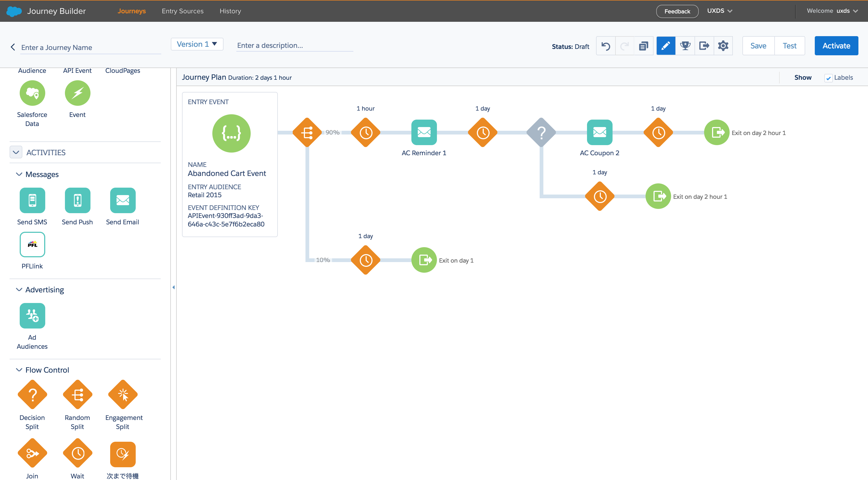Collapse the Messages section
This screenshot has height=480, width=868.
pyautogui.click(x=19, y=174)
